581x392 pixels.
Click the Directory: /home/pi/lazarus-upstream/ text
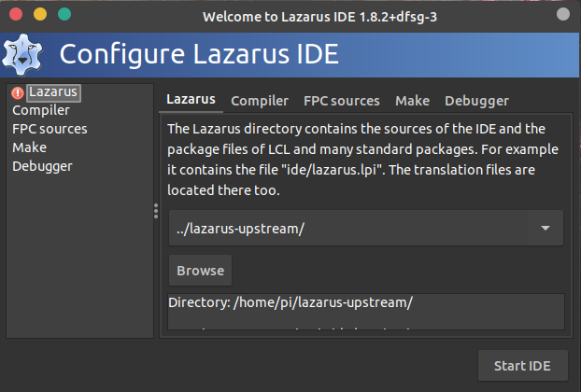point(290,302)
